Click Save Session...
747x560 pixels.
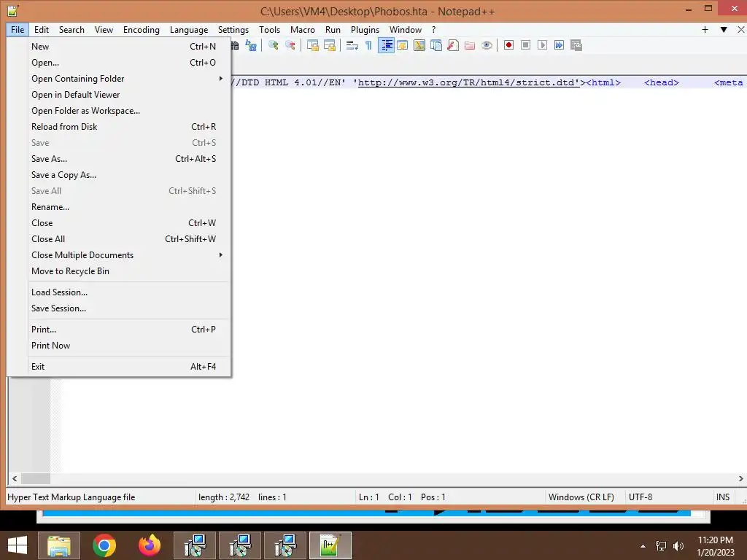124,308
